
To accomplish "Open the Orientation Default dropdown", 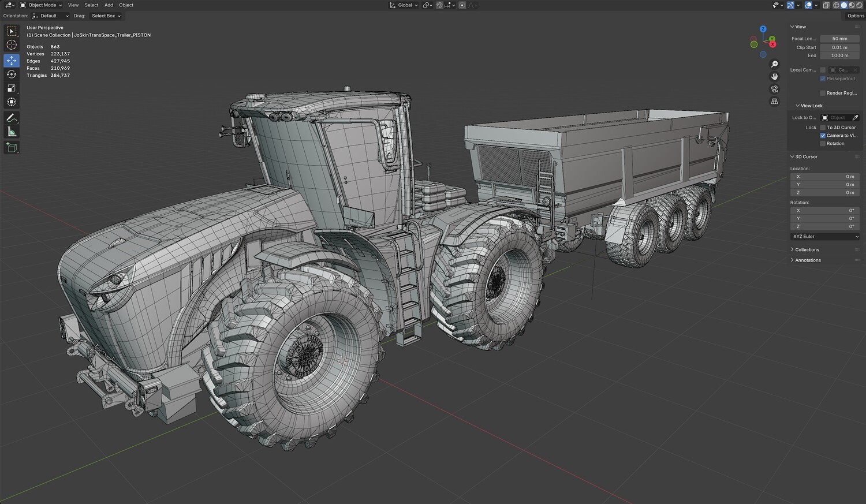I will click(x=50, y=16).
